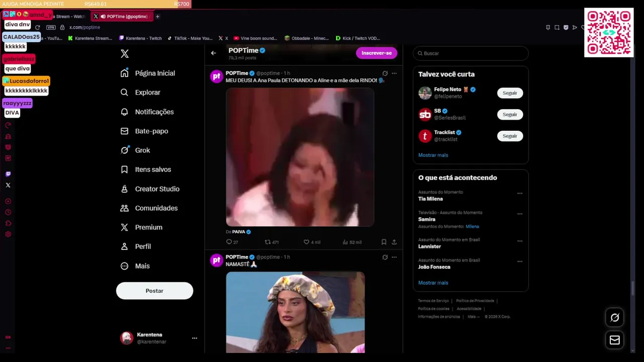Open the floating messages envelope button
Screen dimensions: 644x362
click(615, 340)
